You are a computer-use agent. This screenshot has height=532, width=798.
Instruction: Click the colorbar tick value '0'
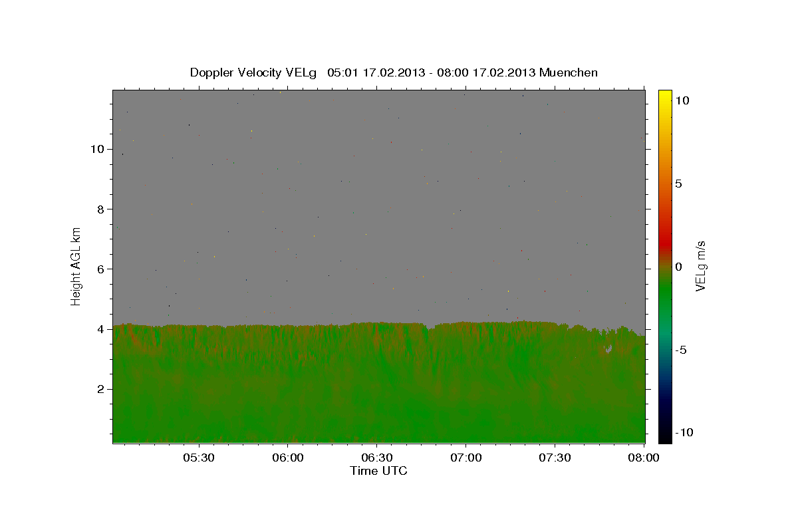click(678, 267)
